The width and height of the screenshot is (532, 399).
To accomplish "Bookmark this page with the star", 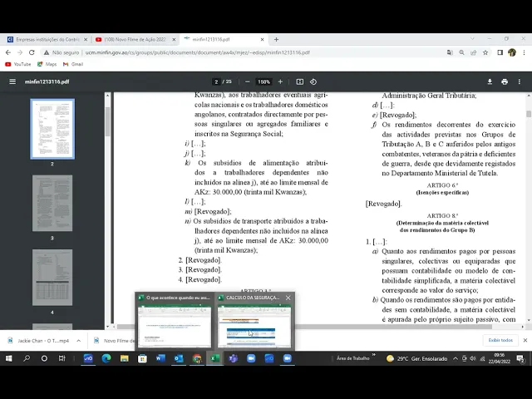I will (485, 52).
